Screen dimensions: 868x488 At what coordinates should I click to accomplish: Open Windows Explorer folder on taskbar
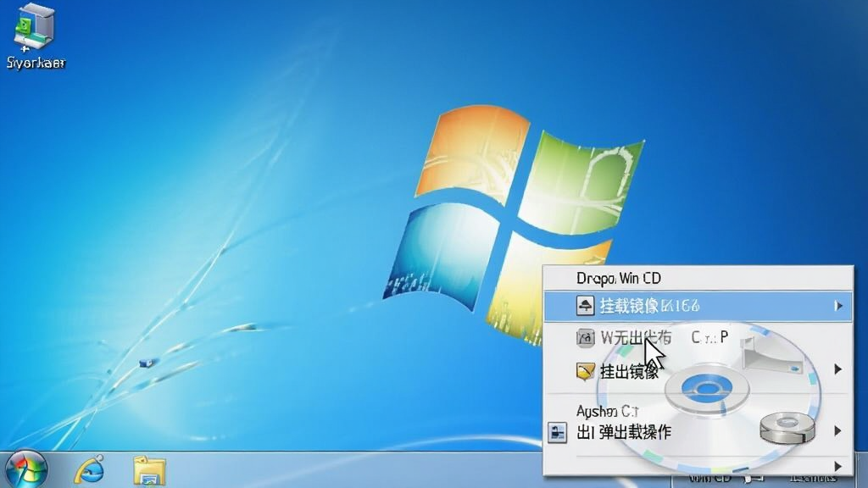coord(149,471)
